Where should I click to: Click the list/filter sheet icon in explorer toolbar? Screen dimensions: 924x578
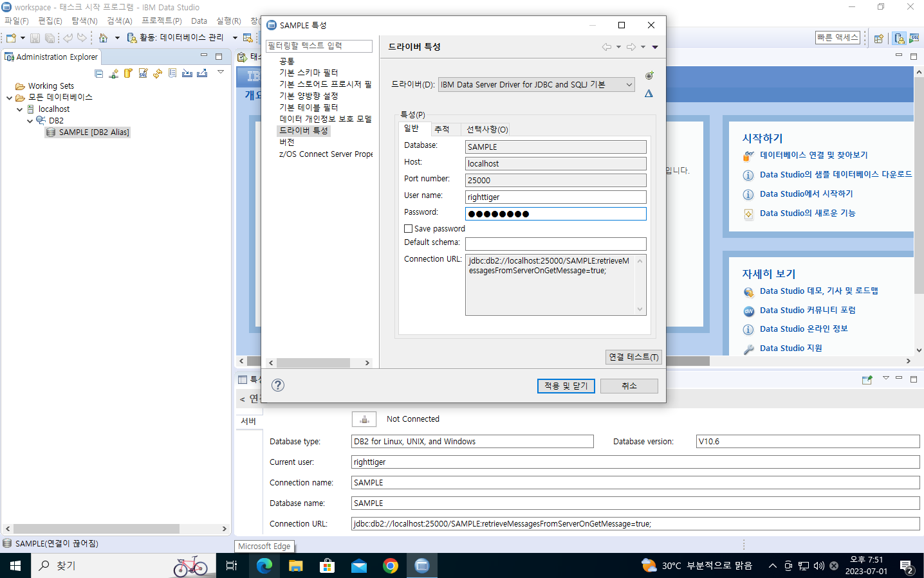pyautogui.click(x=172, y=73)
